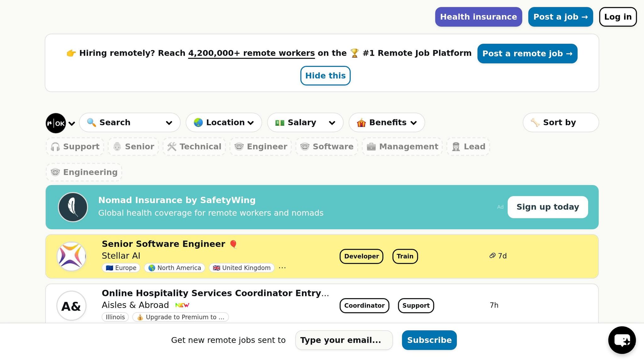This screenshot has width=644, height=362.
Task: Click the link icon next to 7d
Action: pos(492,256)
